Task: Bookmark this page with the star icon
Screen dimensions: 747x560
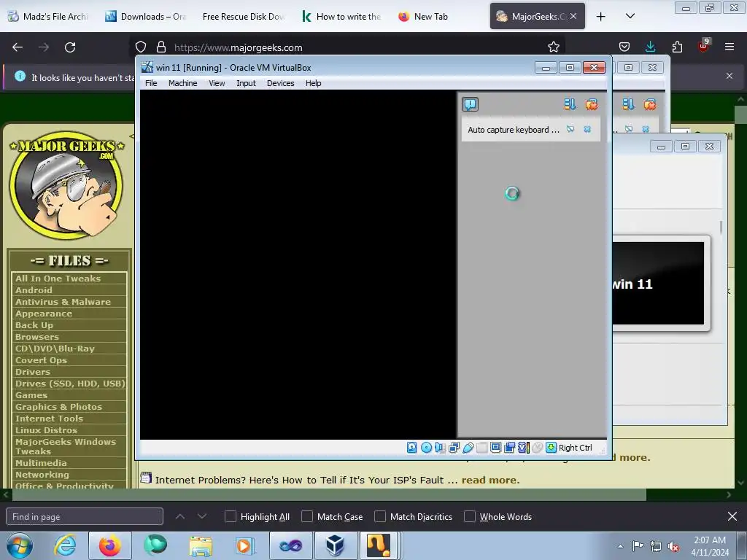Action: (553, 47)
